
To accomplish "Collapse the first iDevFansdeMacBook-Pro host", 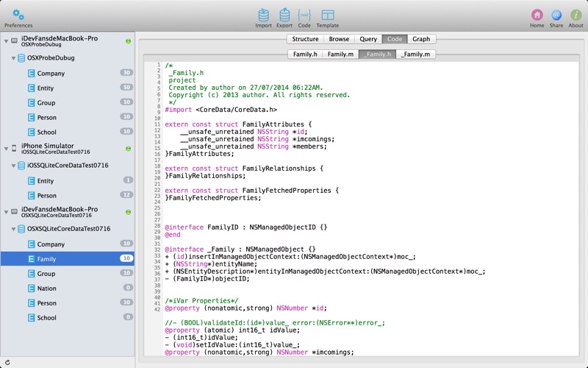I will tap(6, 41).
